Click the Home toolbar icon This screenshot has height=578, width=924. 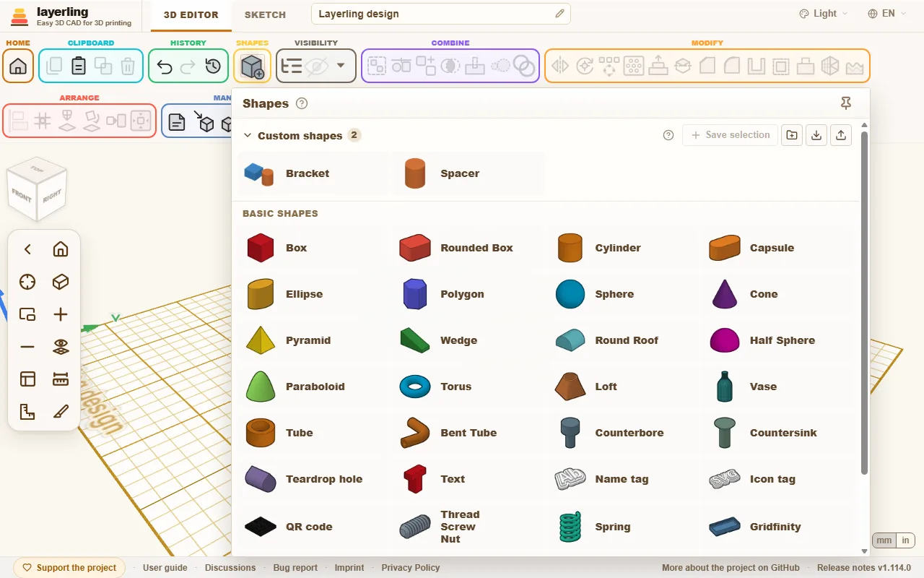[x=18, y=66]
